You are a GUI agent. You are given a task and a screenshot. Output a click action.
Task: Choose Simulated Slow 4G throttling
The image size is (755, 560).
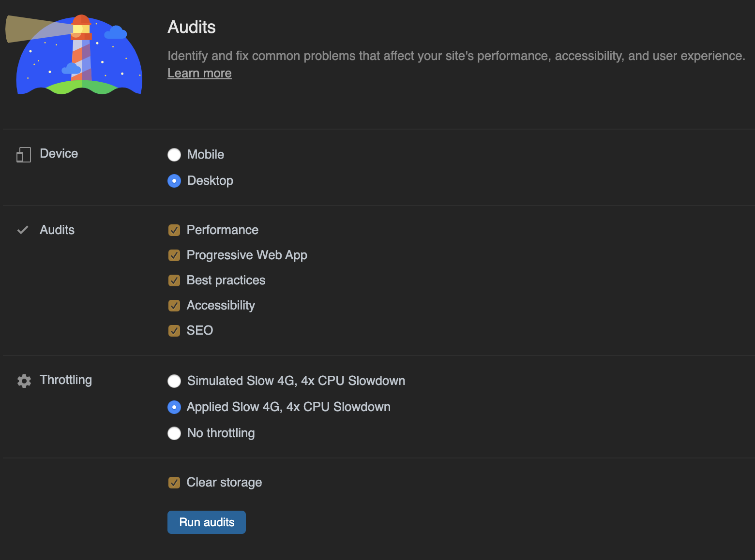tap(174, 381)
